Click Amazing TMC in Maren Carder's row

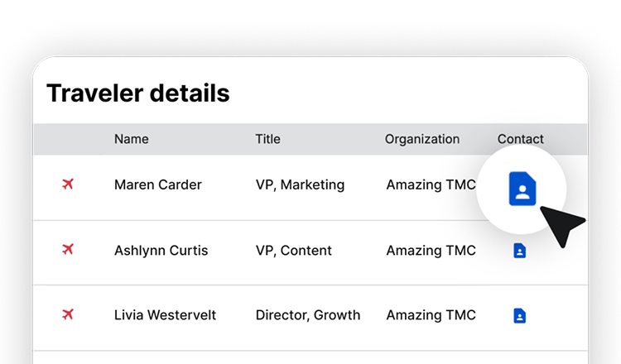pos(431,184)
